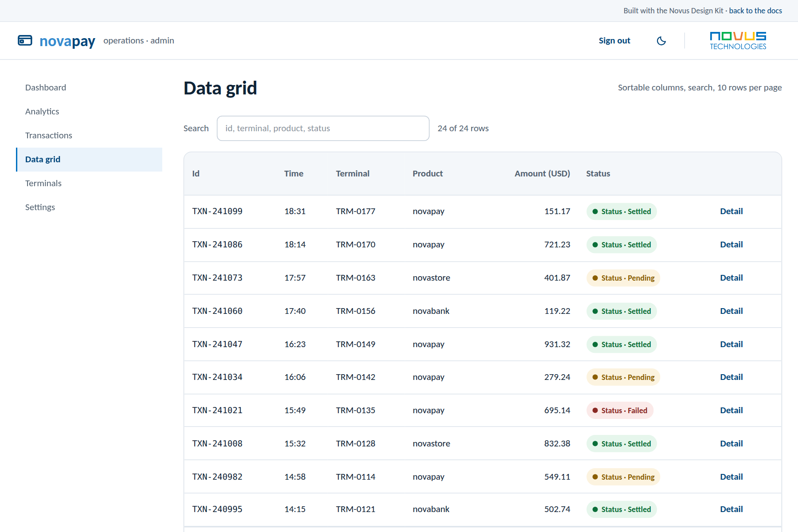
Task: Click the TXN-241060 id cell
Action: (x=217, y=311)
